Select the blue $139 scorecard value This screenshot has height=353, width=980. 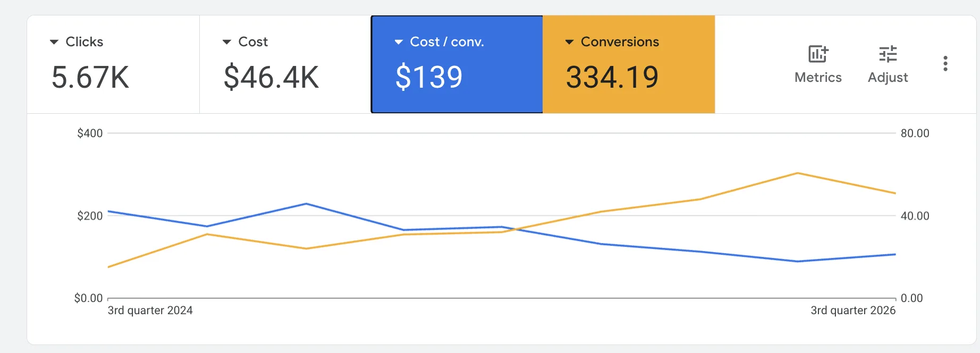[429, 77]
